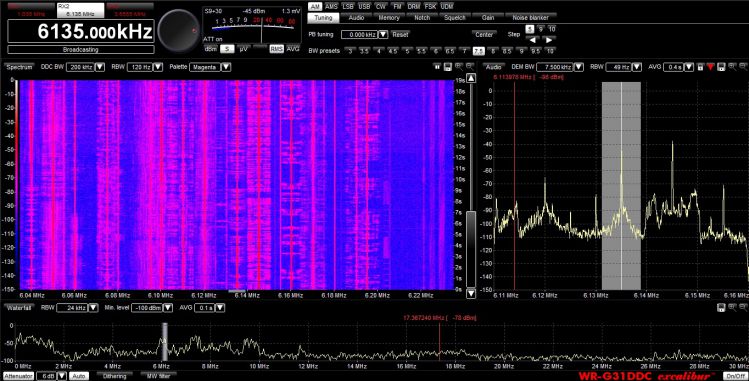749x381 pixels.
Task: Reset the passband tuning
Action: coord(400,34)
